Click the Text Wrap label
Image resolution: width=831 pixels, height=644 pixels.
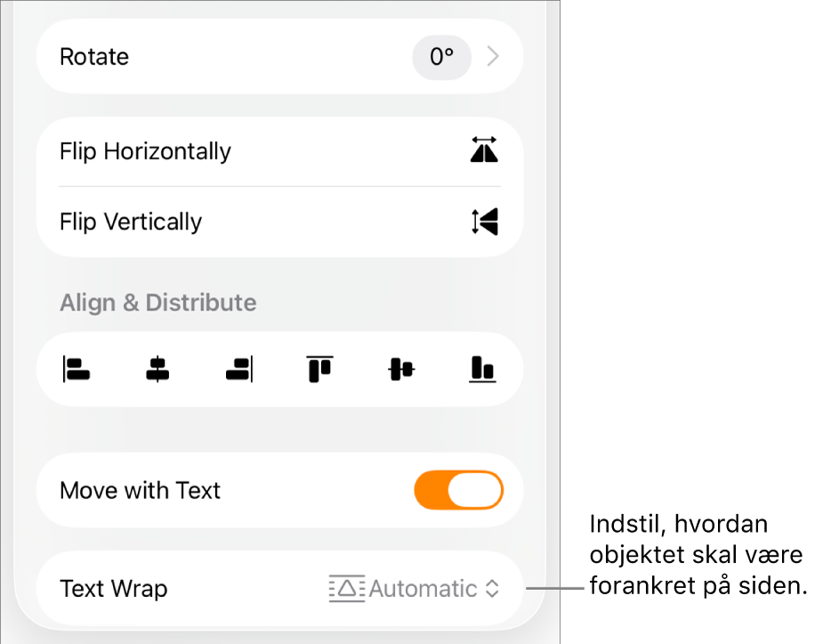(114, 589)
